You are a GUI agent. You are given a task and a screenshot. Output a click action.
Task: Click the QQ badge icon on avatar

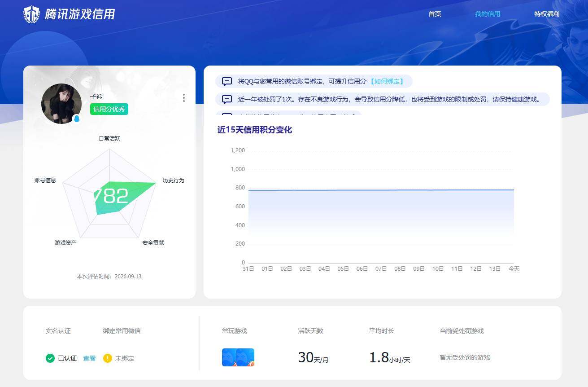(x=77, y=119)
